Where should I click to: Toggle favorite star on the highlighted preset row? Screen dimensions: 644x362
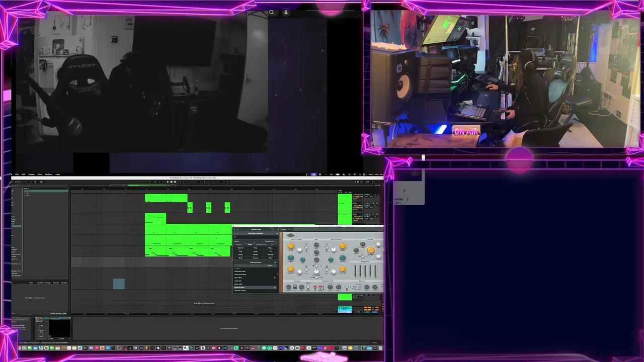275,288
